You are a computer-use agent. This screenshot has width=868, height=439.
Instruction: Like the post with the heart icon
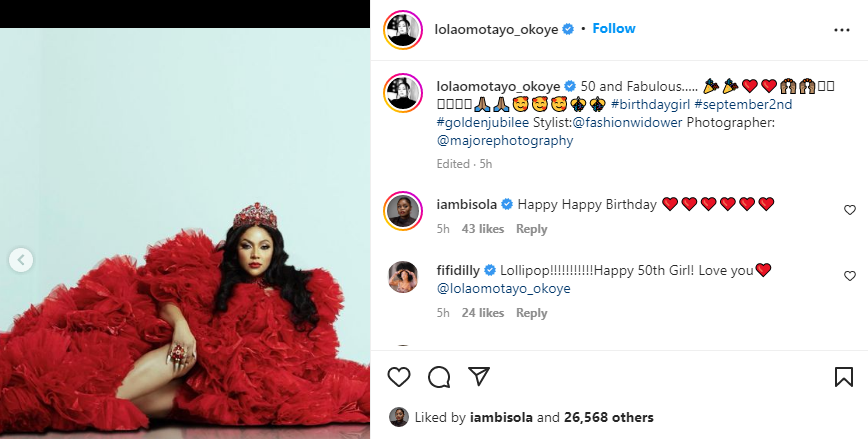399,376
